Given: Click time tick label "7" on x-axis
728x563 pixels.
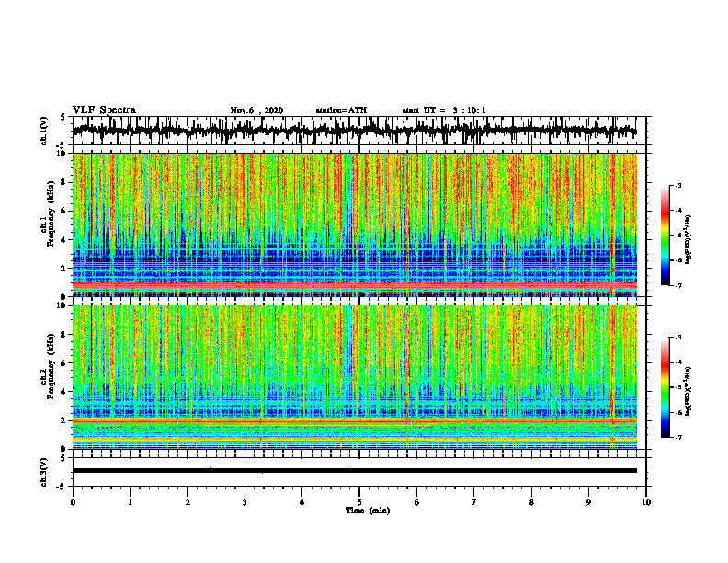Looking at the screenshot, I should (x=474, y=502).
